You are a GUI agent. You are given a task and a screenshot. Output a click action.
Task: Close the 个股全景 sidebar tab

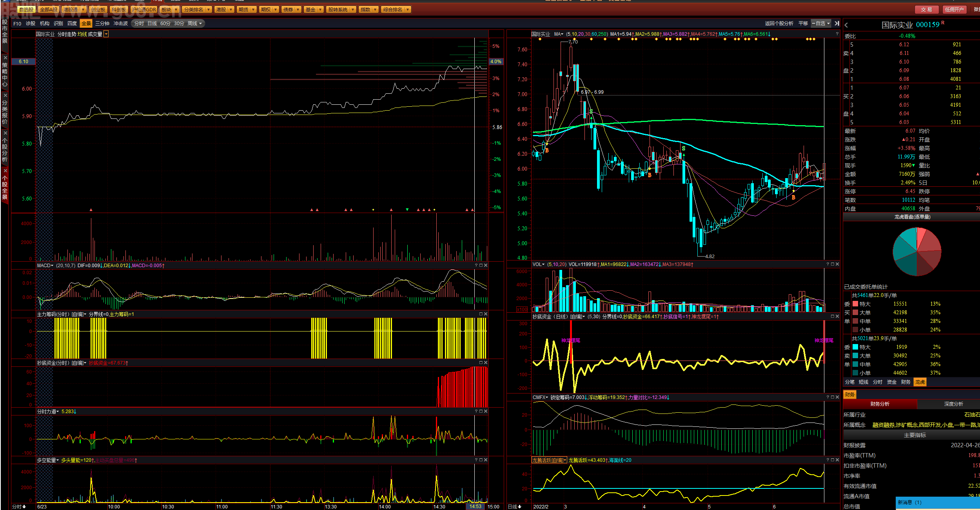pyautogui.click(x=5, y=171)
